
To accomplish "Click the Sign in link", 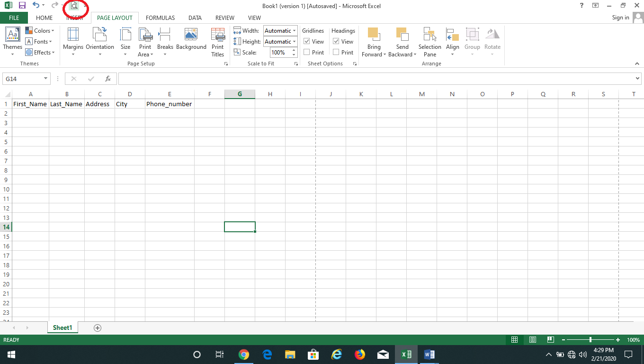I will click(x=620, y=18).
